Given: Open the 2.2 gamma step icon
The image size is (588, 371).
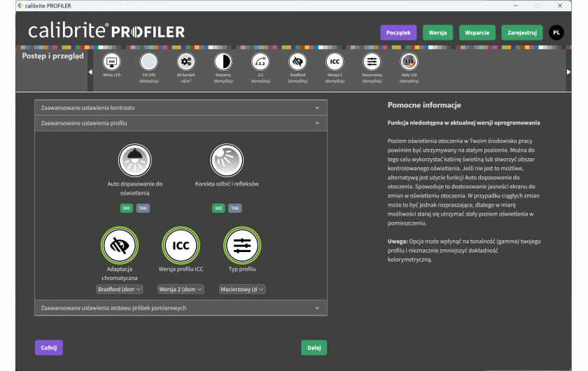Looking at the screenshot, I should [x=260, y=62].
